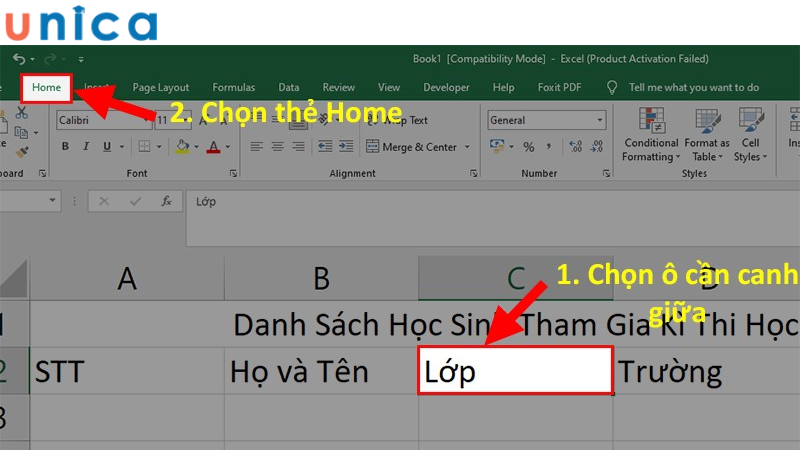This screenshot has height=450, width=800.
Task: Open Customize Quick Access Toolbar menu
Action: (x=81, y=60)
